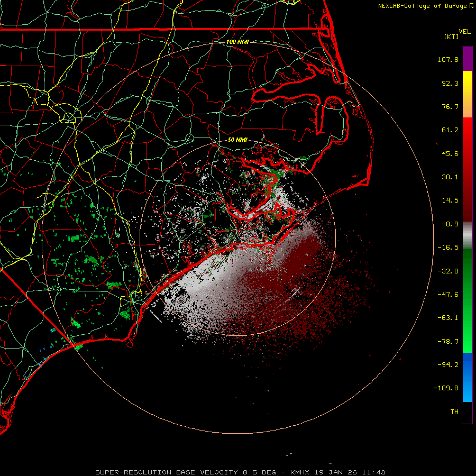
Task: Click the -63.1 legend value
Action: tap(448, 318)
